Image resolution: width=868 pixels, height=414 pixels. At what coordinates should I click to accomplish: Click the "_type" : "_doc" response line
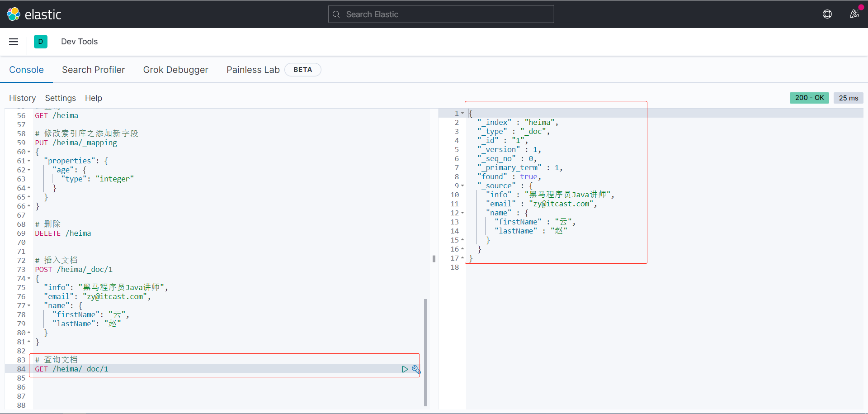(514, 132)
